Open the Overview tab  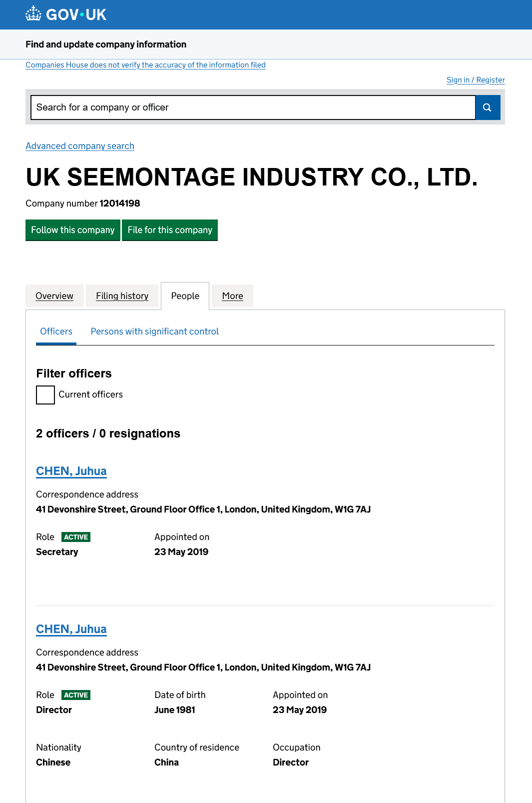coord(54,296)
